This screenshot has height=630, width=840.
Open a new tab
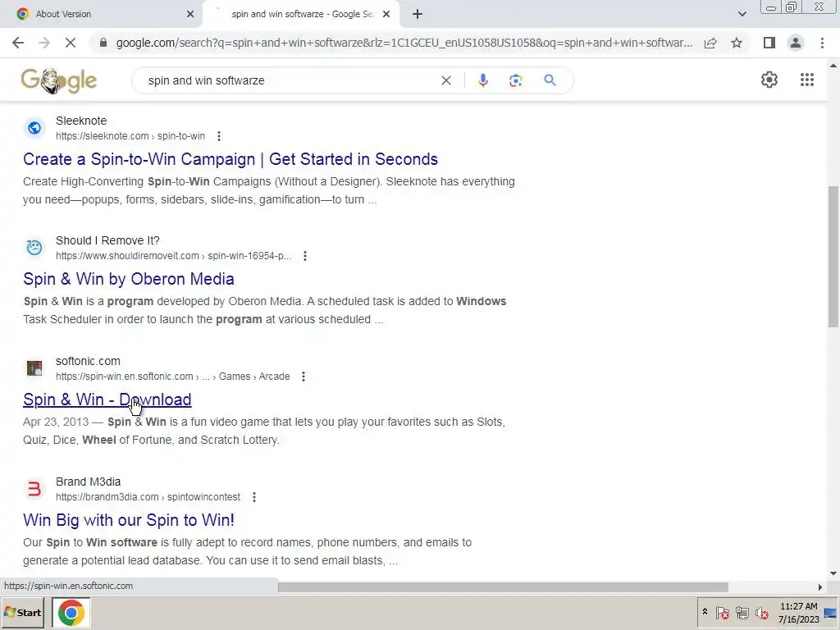point(418,14)
